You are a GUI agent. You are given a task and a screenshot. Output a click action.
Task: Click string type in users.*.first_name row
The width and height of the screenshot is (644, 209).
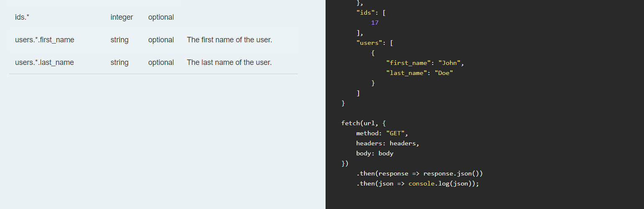[x=119, y=40]
